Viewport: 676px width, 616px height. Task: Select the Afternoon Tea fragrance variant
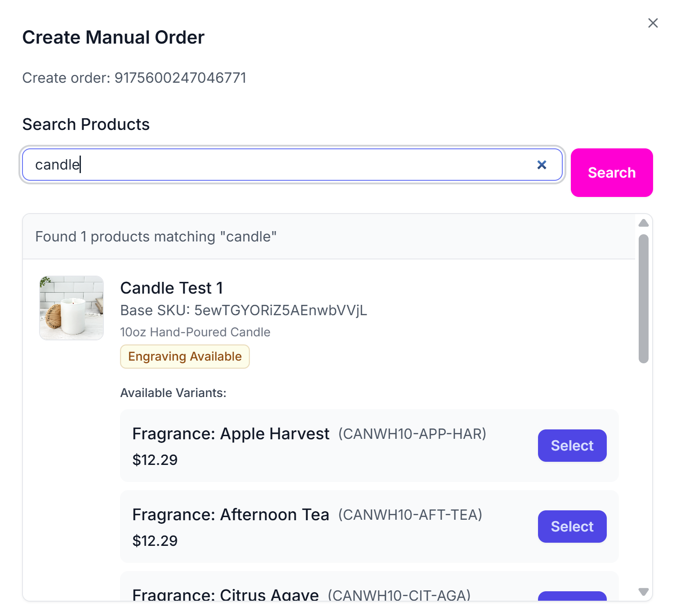pos(572,527)
